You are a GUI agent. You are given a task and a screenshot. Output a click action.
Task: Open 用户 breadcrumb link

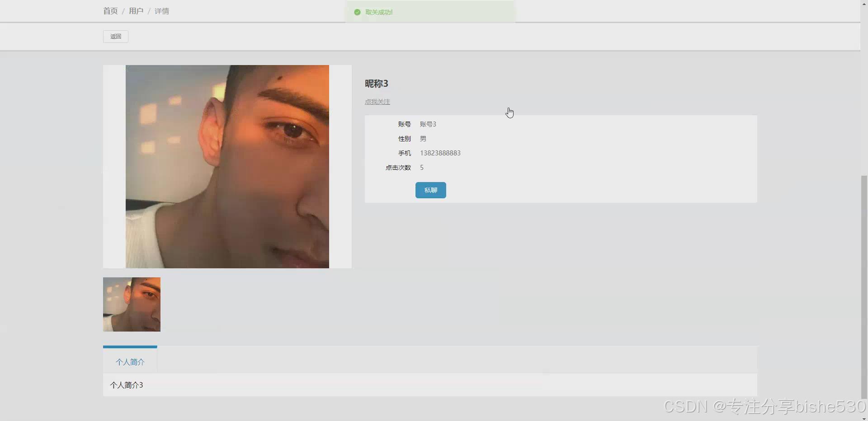pyautogui.click(x=136, y=11)
